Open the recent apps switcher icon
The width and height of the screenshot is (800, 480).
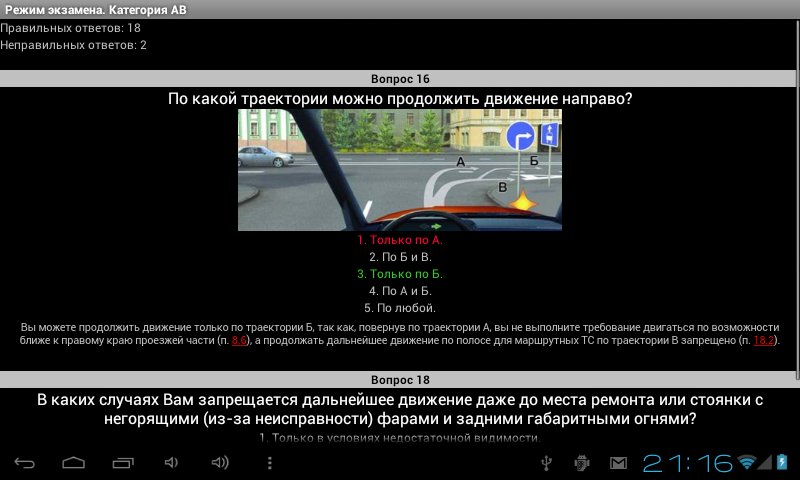click(123, 463)
